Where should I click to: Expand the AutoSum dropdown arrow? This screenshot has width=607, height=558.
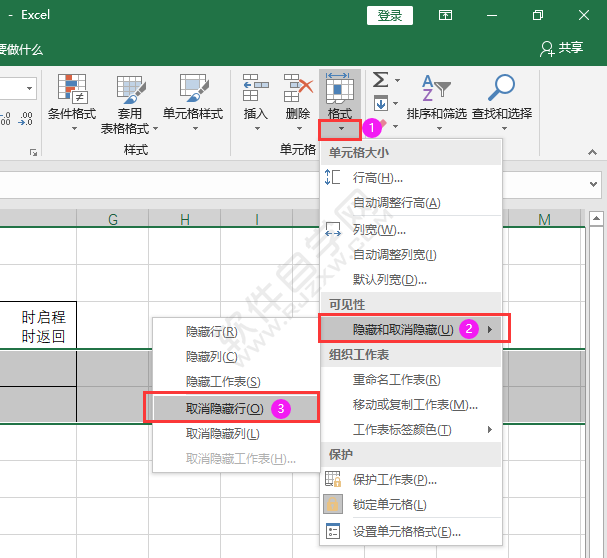coord(398,80)
